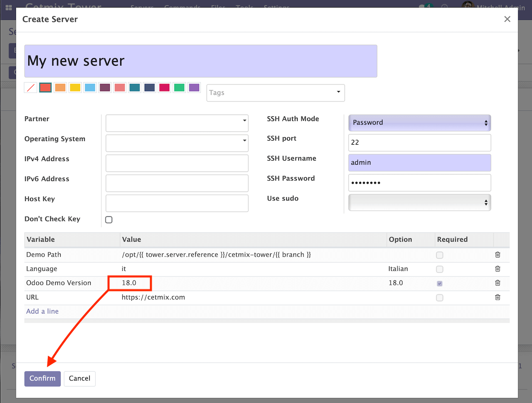
Task: Enable the Don't Check Key checkbox
Action: [x=108, y=220]
